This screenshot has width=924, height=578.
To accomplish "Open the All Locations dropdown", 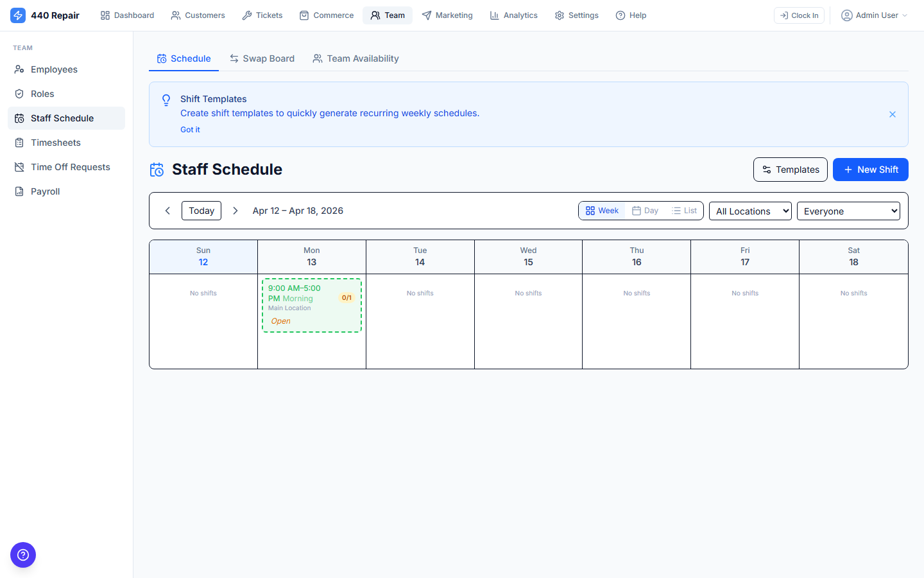I will pyautogui.click(x=750, y=211).
